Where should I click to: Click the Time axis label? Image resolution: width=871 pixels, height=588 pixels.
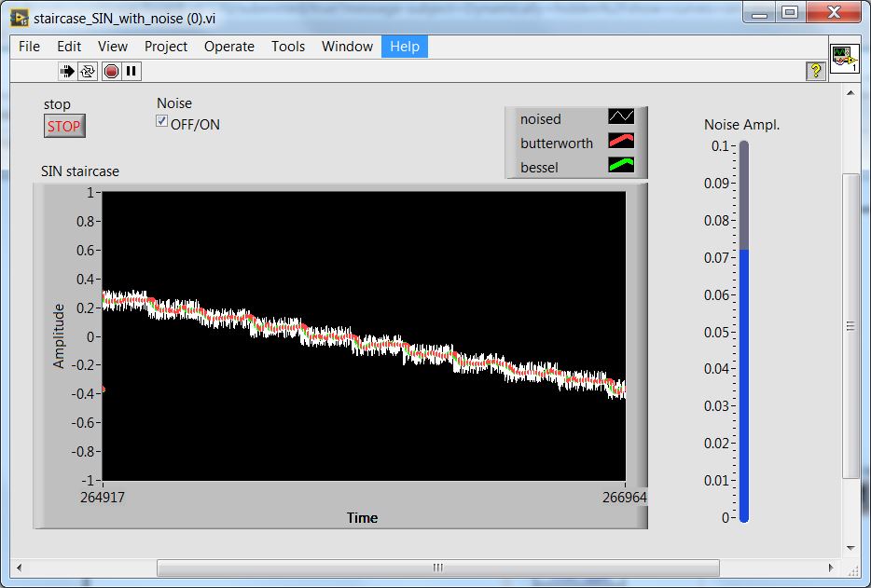click(x=362, y=518)
